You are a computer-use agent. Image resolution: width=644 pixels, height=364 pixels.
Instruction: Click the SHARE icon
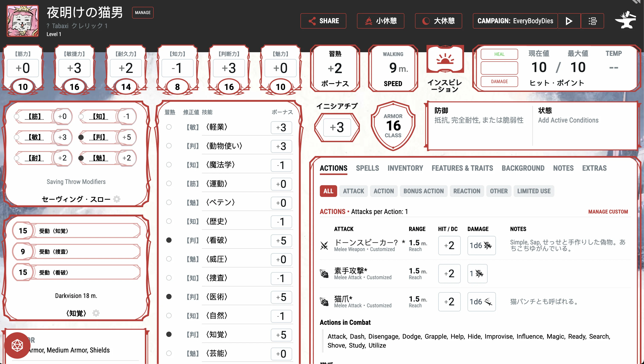pyautogui.click(x=312, y=21)
